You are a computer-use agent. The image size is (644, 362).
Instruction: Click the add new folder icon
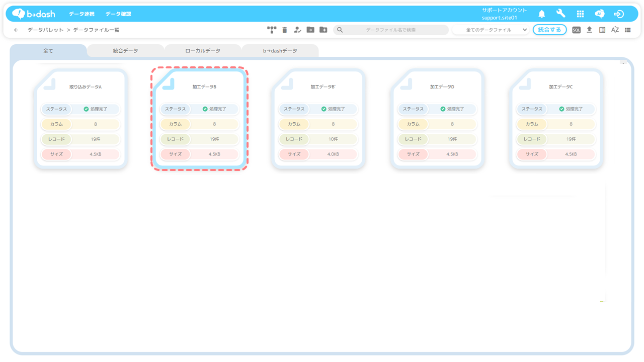click(324, 30)
